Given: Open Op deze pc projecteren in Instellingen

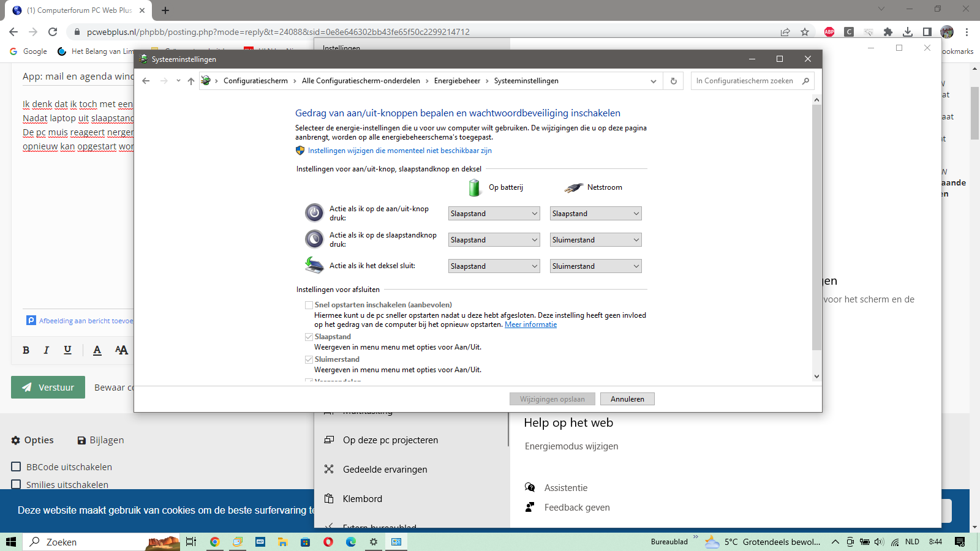Looking at the screenshot, I should coord(391,440).
